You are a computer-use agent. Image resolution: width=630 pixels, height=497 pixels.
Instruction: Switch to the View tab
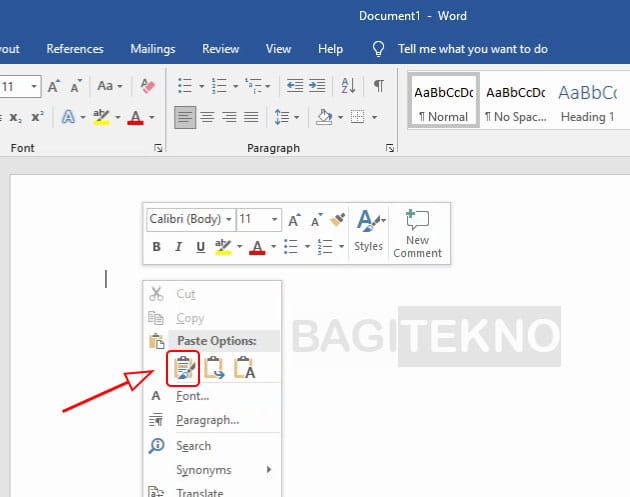click(x=278, y=49)
